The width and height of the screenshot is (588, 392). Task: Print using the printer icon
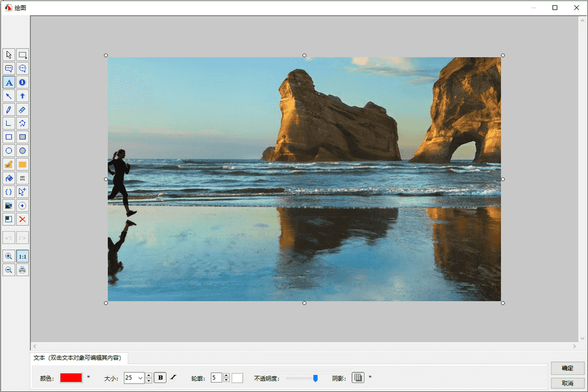(x=22, y=270)
